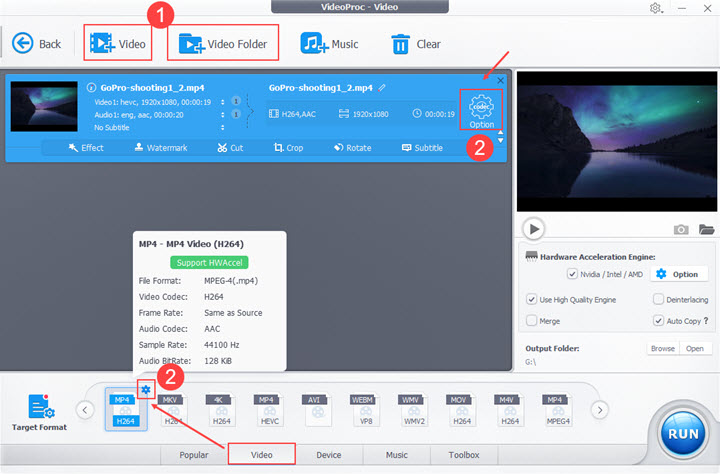Expand the Video1 hevc track selector
Screen dimensions: 720x474
(223, 102)
